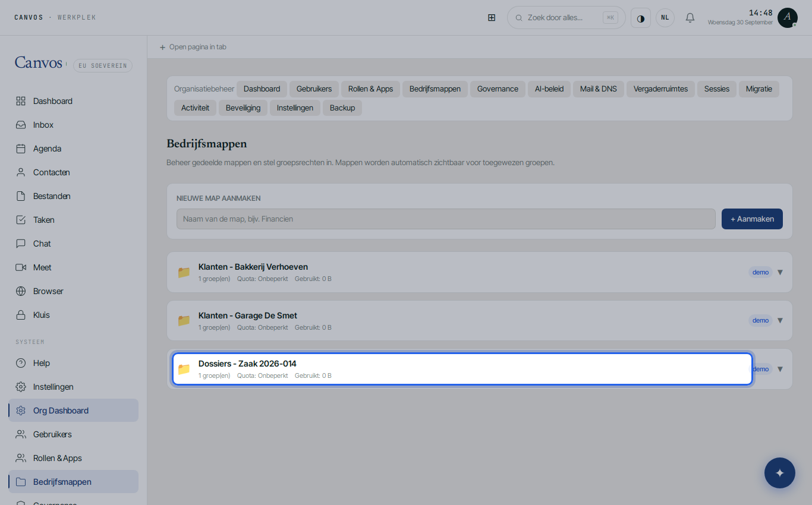Expand the Klanten - Bakkerij Verhoeven folder
The width and height of the screenshot is (812, 505).
click(780, 272)
